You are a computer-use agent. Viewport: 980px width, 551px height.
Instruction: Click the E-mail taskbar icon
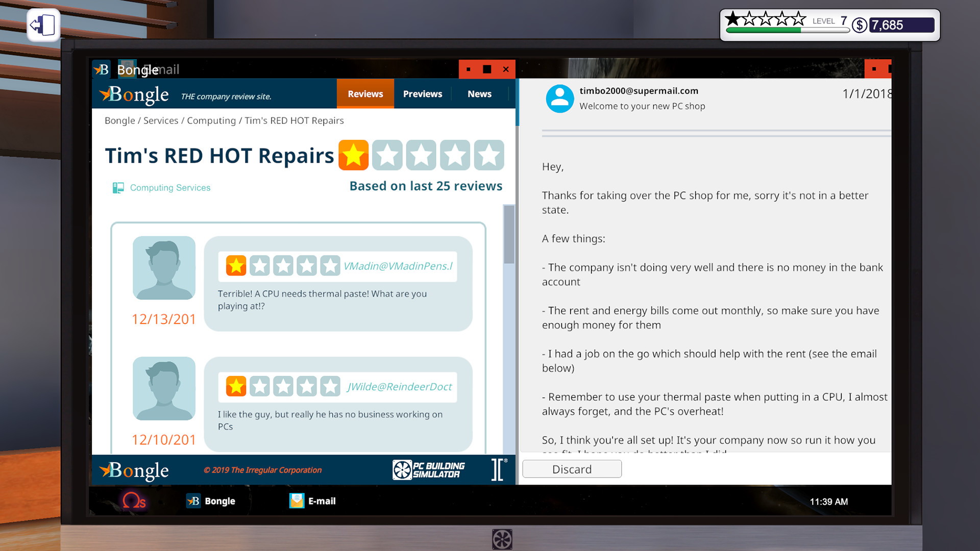pyautogui.click(x=311, y=500)
